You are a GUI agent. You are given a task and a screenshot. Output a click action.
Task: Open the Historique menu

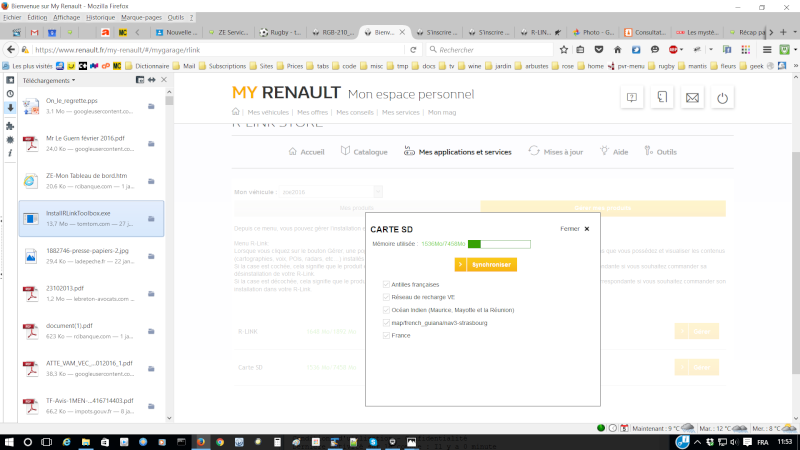(101, 17)
